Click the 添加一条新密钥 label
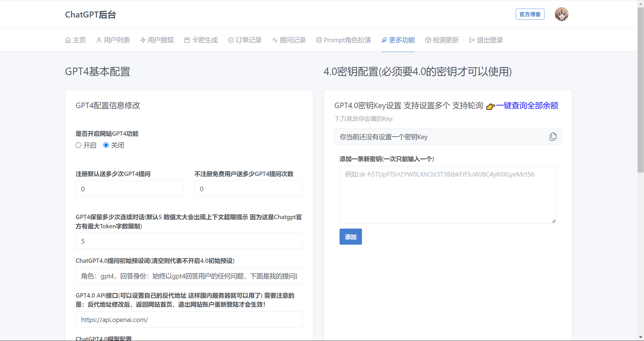 (387, 159)
